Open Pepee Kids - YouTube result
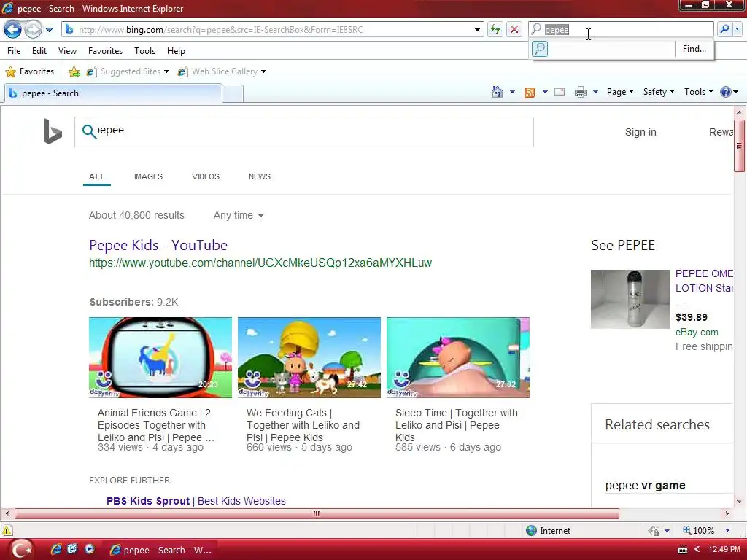The image size is (747, 560). click(x=158, y=245)
